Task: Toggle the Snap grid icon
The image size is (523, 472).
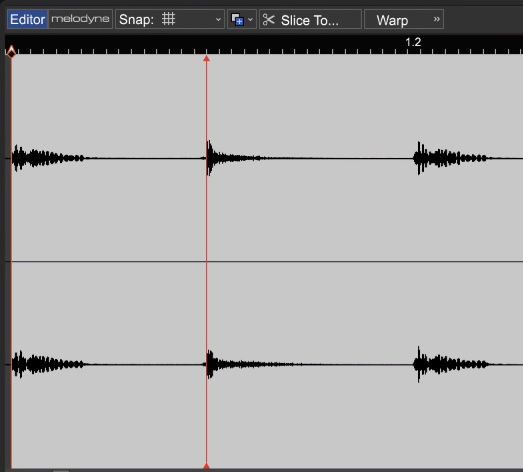Action: click(x=168, y=19)
